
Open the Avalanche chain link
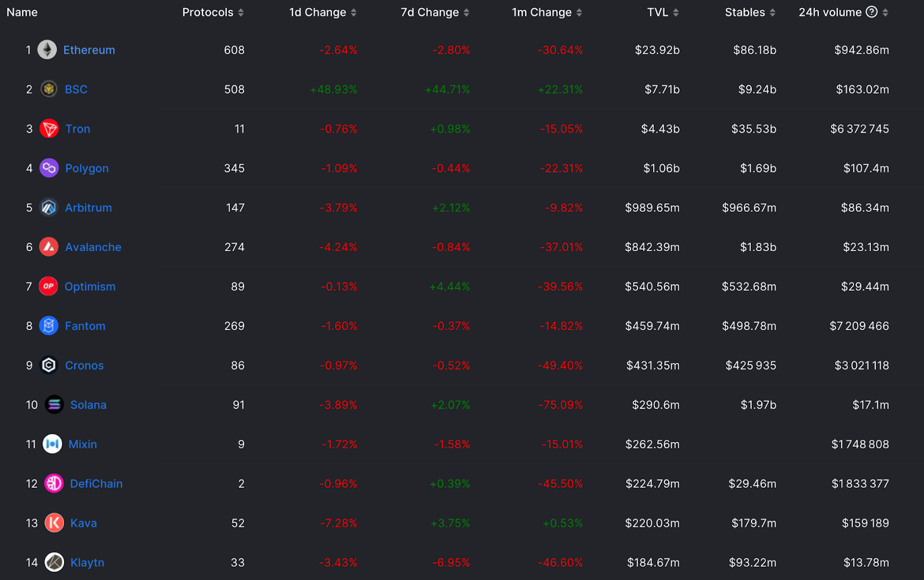coord(93,247)
